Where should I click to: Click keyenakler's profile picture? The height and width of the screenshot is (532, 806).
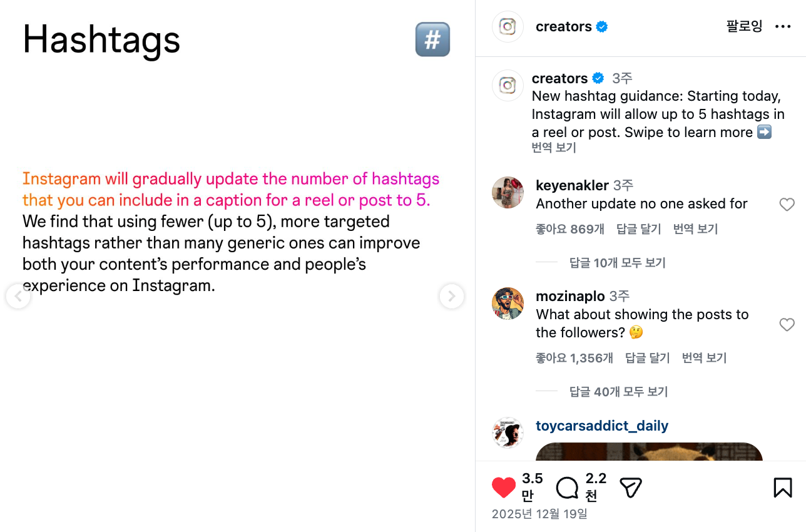(x=508, y=192)
